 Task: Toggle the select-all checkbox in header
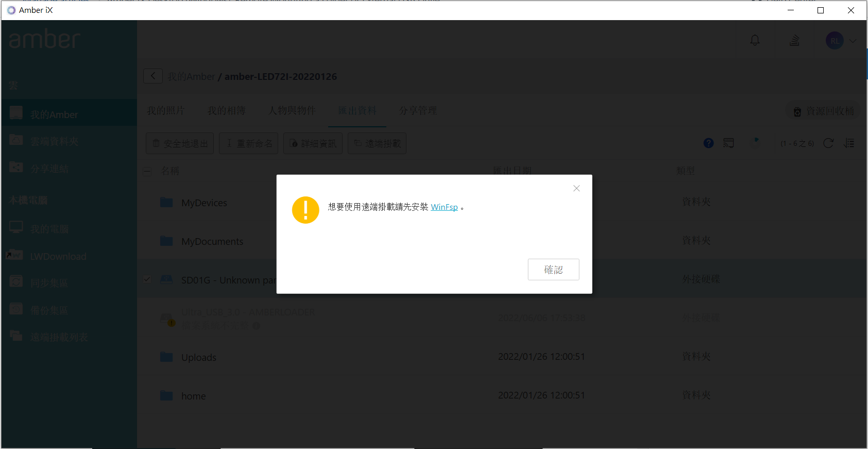point(147,171)
